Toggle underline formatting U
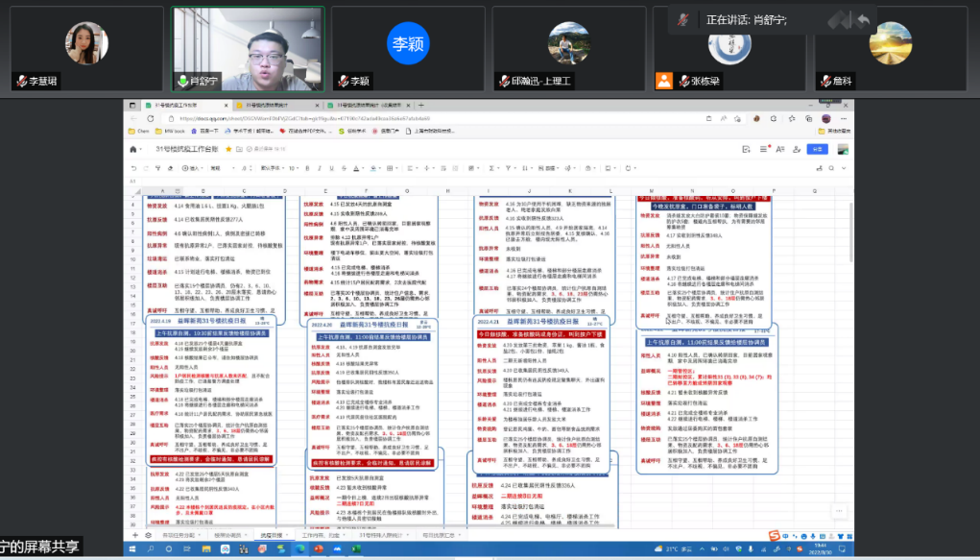Viewport: 980px width, 560px height. point(331,168)
